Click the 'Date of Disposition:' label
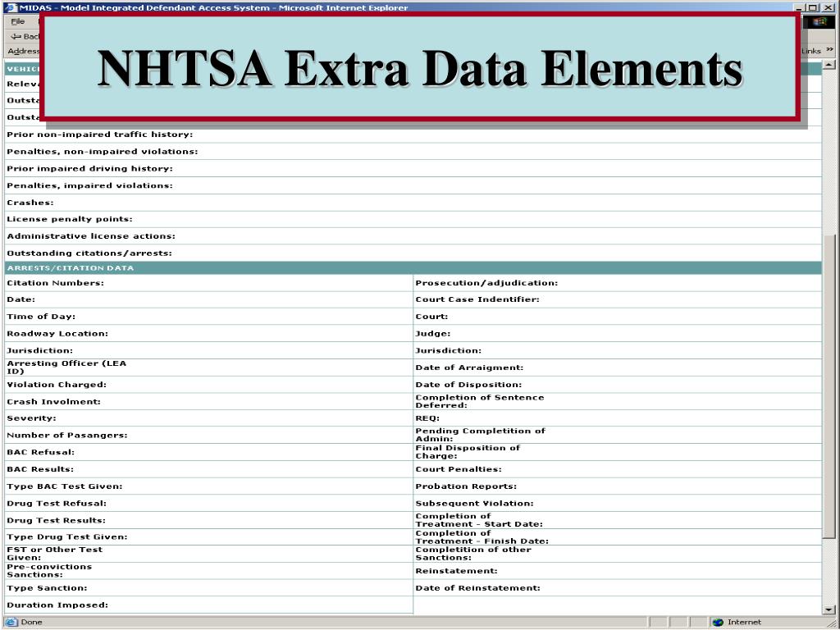Viewport: 840px width, 630px height. click(468, 385)
